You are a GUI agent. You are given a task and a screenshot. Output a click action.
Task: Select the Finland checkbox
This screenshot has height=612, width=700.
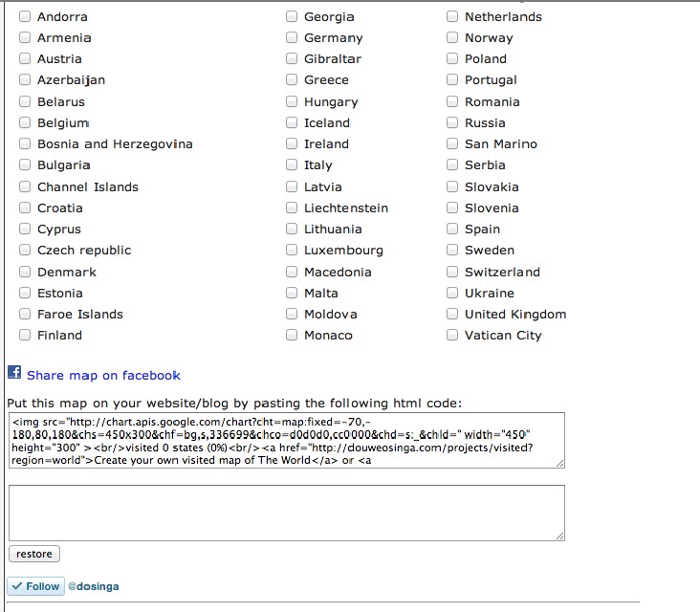25,336
